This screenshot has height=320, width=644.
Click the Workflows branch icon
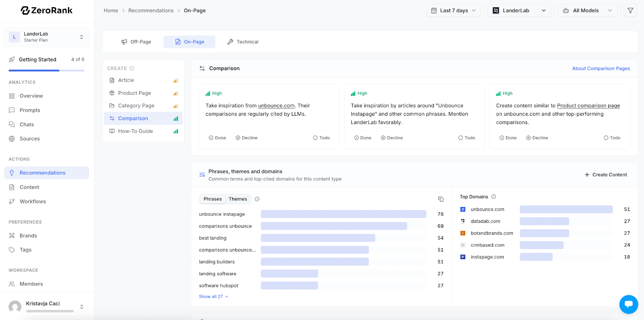[x=12, y=202]
